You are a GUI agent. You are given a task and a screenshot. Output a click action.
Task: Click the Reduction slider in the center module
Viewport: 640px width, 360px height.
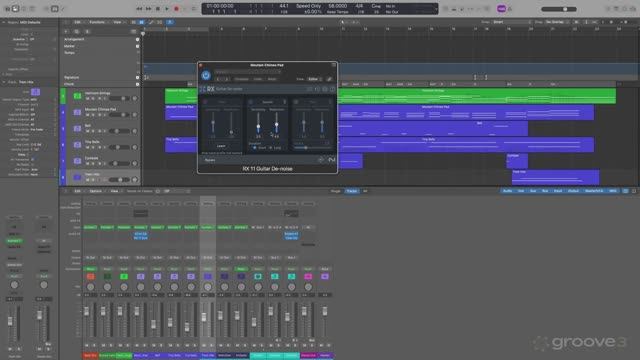click(276, 124)
